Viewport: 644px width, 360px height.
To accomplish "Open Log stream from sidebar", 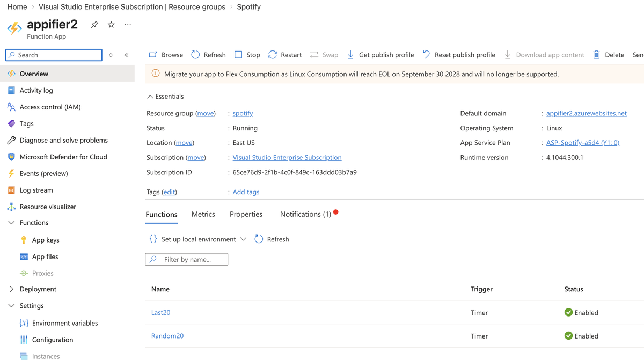I will (x=36, y=190).
